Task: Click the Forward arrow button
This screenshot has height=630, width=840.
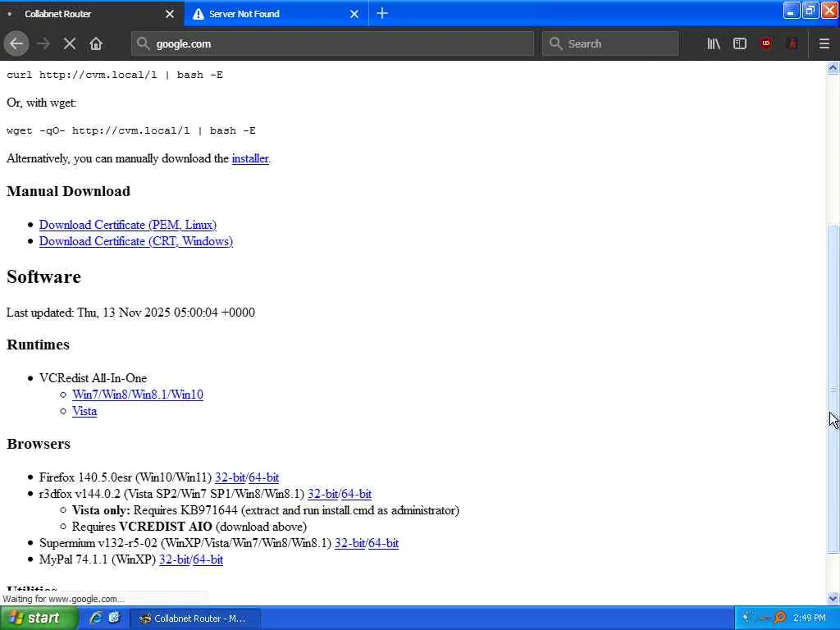Action: click(x=43, y=43)
